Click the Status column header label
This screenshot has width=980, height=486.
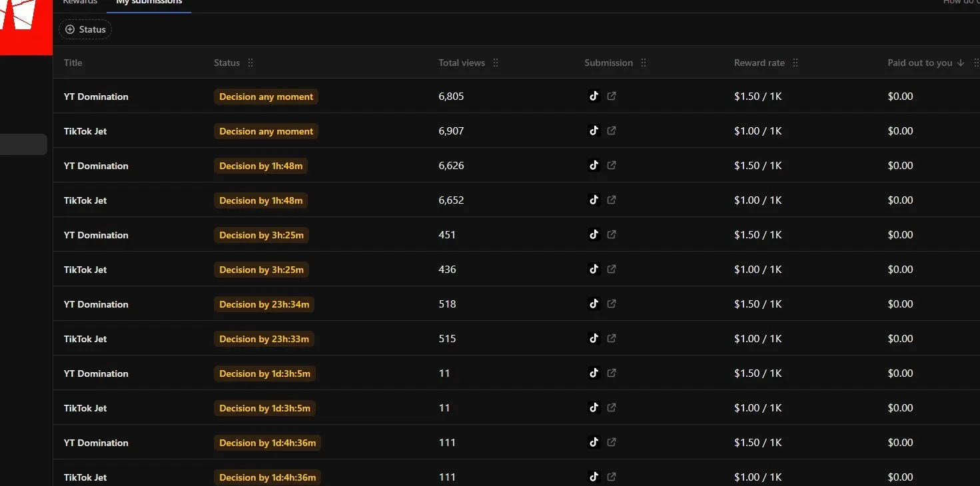227,63
